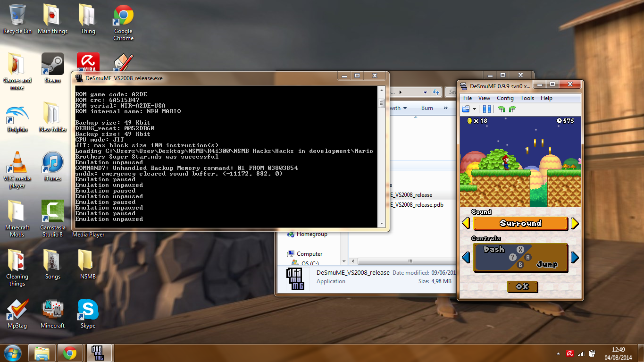This screenshot has width=644, height=362.
Task: Select the Skype desktop shortcut
Action: pos(88,313)
